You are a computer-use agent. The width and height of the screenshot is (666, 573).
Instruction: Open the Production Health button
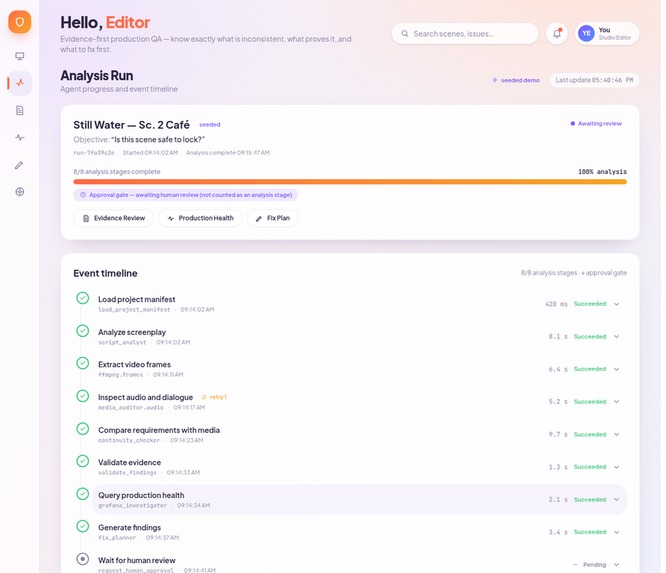click(200, 218)
